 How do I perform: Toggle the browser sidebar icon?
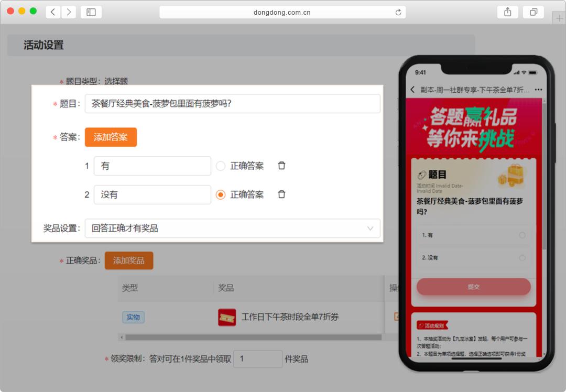[x=91, y=12]
